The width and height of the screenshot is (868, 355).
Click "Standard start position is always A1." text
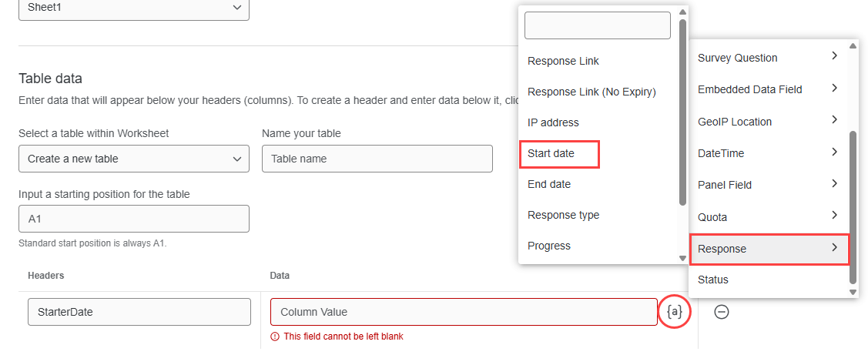[x=92, y=243]
